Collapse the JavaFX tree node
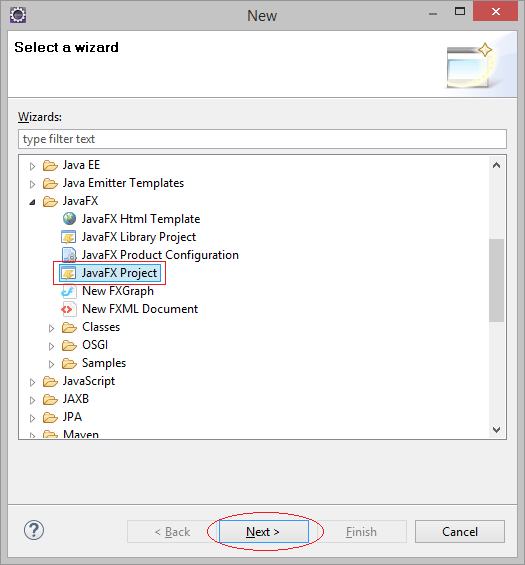The width and height of the screenshot is (525, 565). point(32,202)
